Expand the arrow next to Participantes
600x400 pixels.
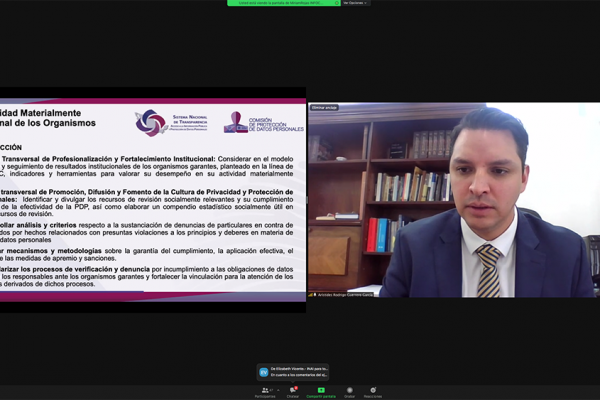[x=278, y=390]
